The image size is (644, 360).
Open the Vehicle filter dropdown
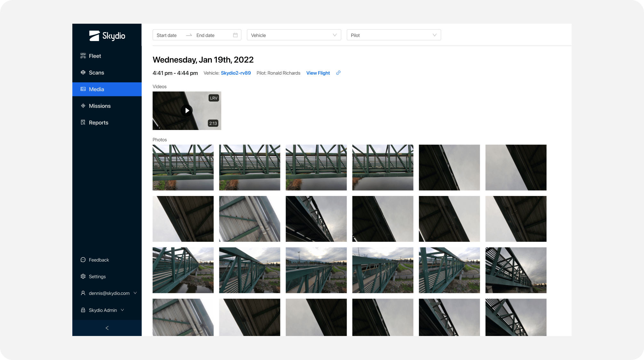(294, 35)
